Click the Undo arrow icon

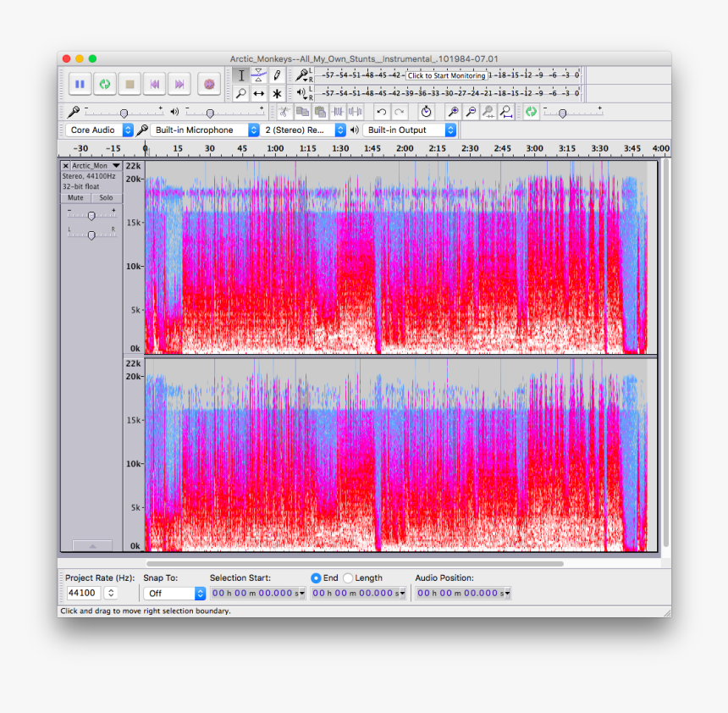(383, 111)
